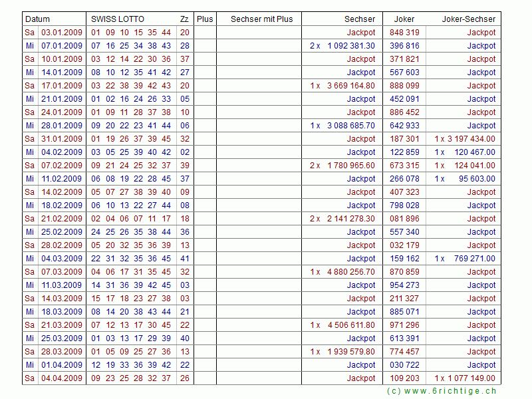Click the Zz column header
532x399 pixels.
tap(184, 19)
